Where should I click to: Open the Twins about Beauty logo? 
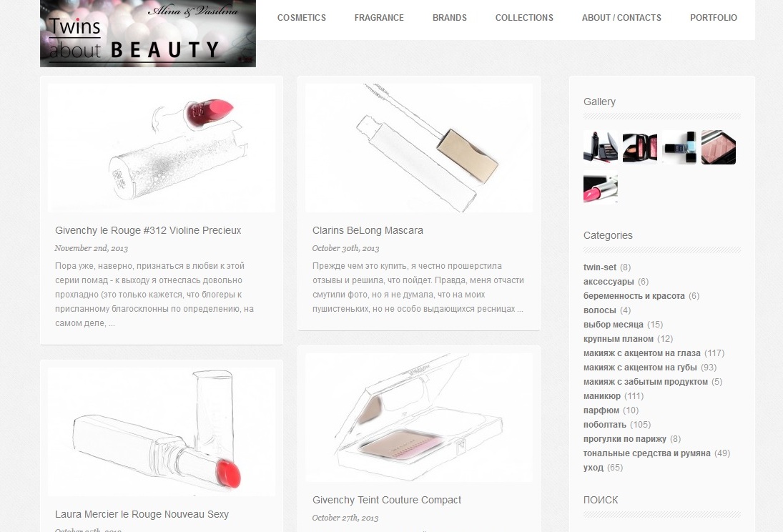point(148,34)
